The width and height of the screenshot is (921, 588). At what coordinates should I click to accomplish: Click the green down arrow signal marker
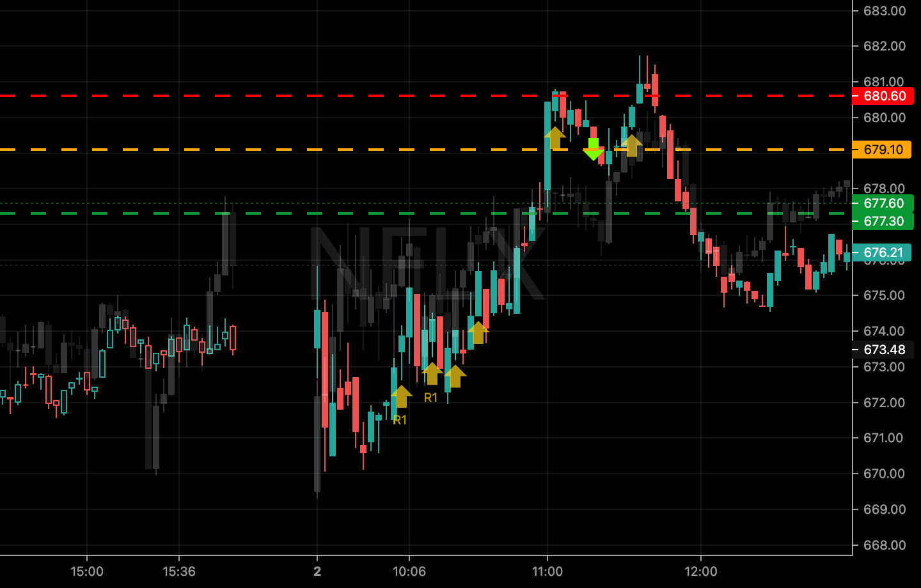[593, 149]
